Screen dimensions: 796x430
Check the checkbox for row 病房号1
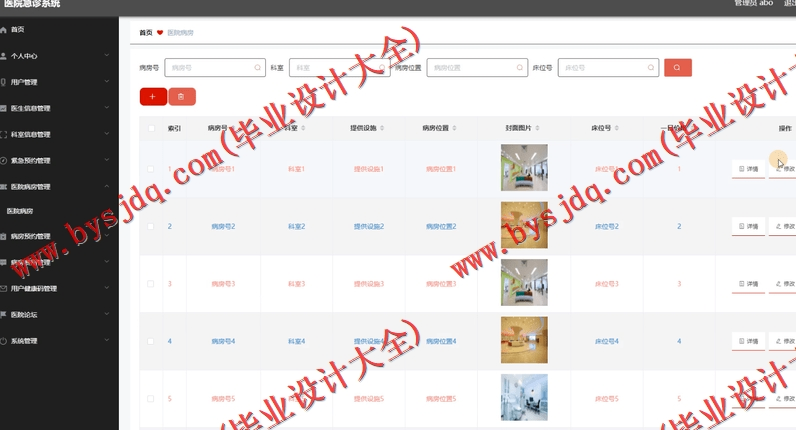coord(150,169)
